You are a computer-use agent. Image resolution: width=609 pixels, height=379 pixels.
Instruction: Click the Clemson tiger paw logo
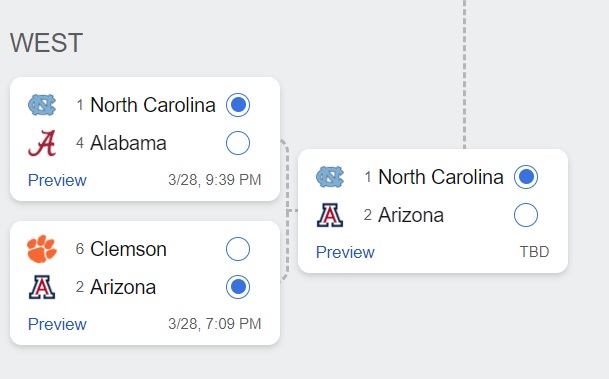pyautogui.click(x=42, y=249)
